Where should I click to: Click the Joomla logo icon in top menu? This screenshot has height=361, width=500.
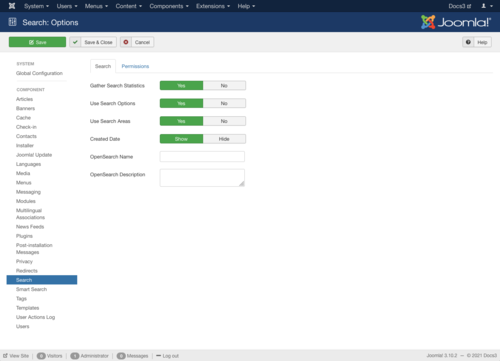12,6
